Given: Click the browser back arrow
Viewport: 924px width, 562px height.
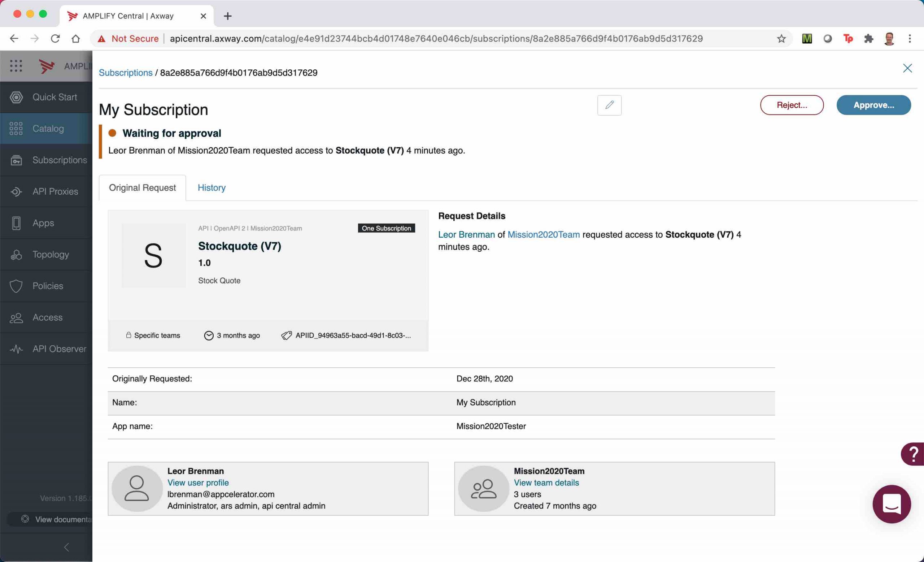Looking at the screenshot, I should point(14,38).
